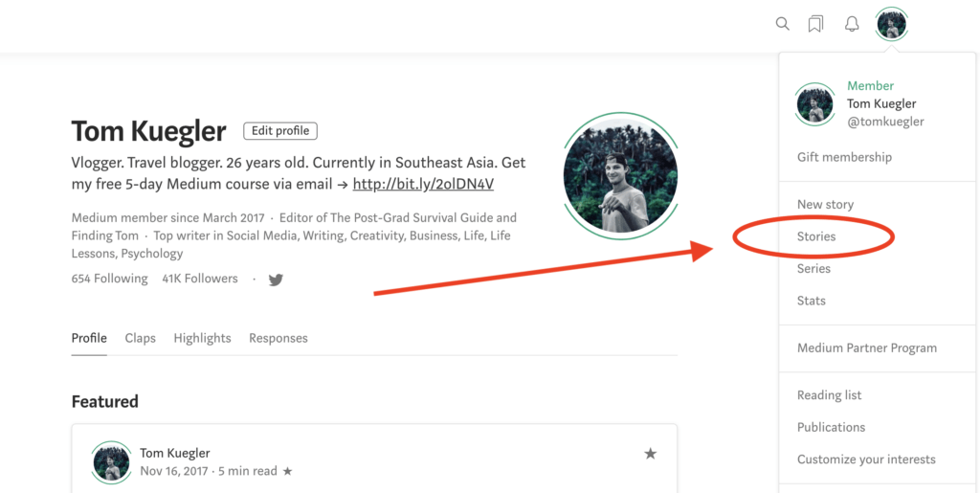Image resolution: width=980 pixels, height=493 pixels.
Task: Click Customize your interests
Action: [865, 459]
